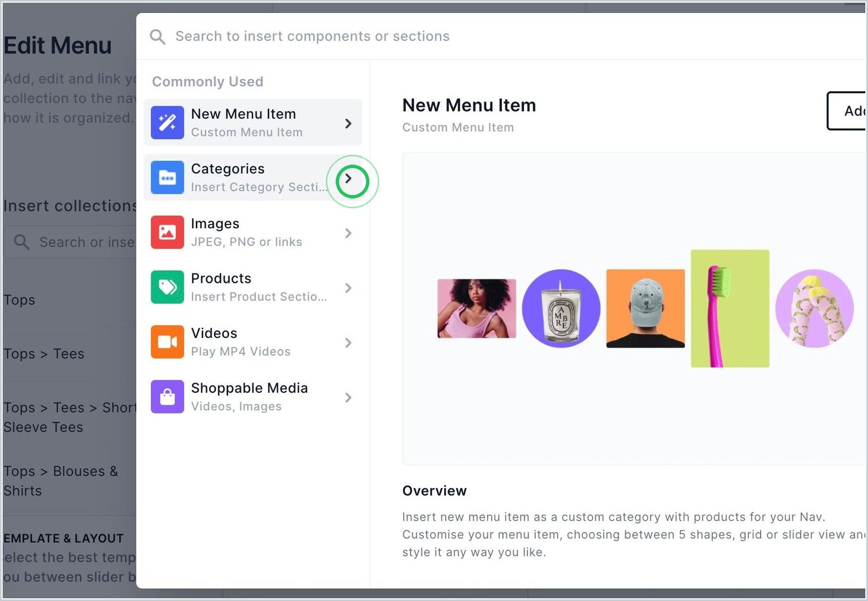Click the red Images icon

point(167,233)
